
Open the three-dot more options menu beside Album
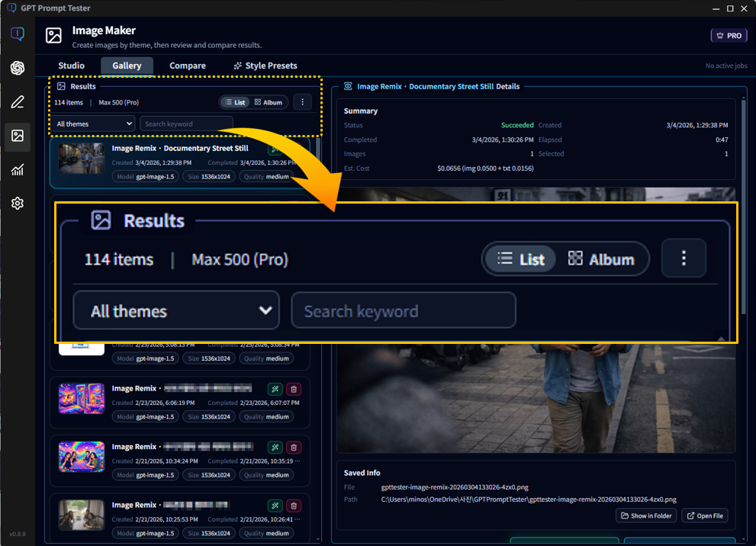pyautogui.click(x=302, y=102)
